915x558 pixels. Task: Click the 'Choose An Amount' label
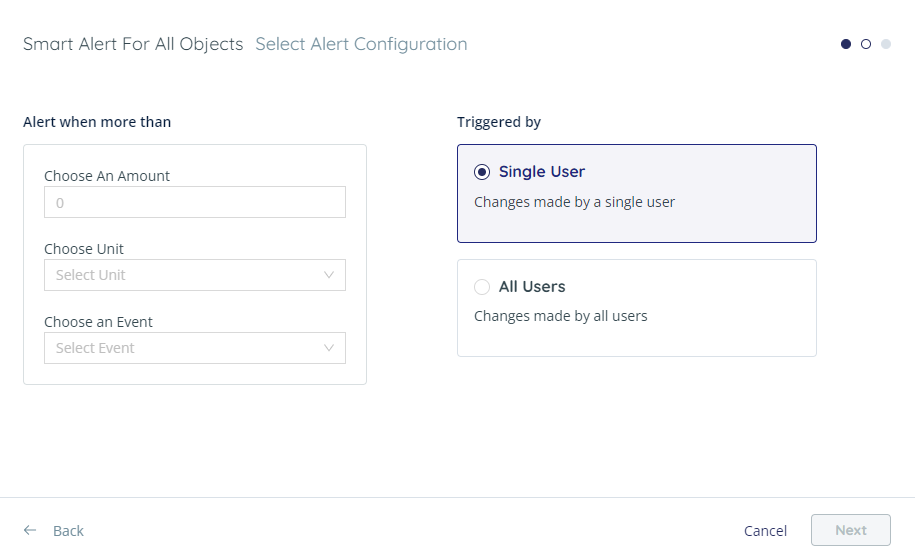click(x=107, y=176)
